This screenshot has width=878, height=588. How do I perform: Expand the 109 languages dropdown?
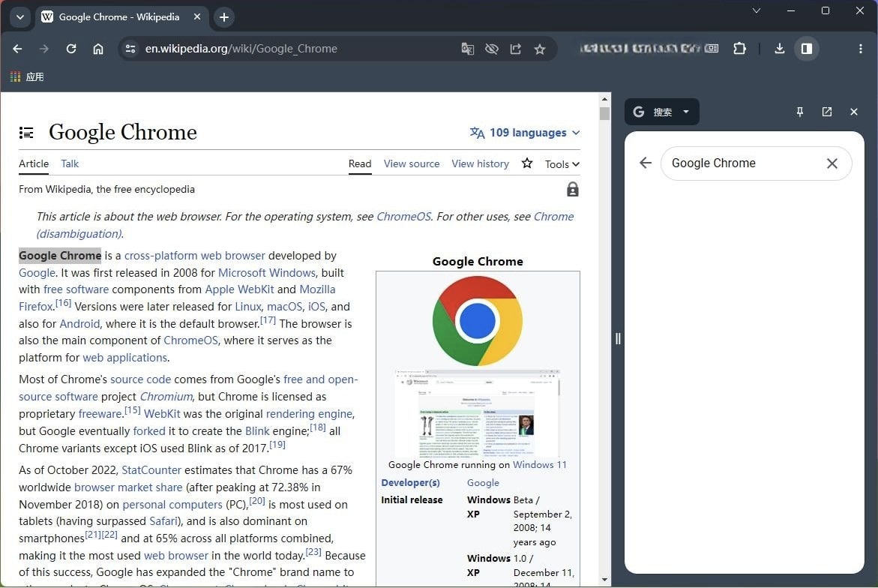525,133
